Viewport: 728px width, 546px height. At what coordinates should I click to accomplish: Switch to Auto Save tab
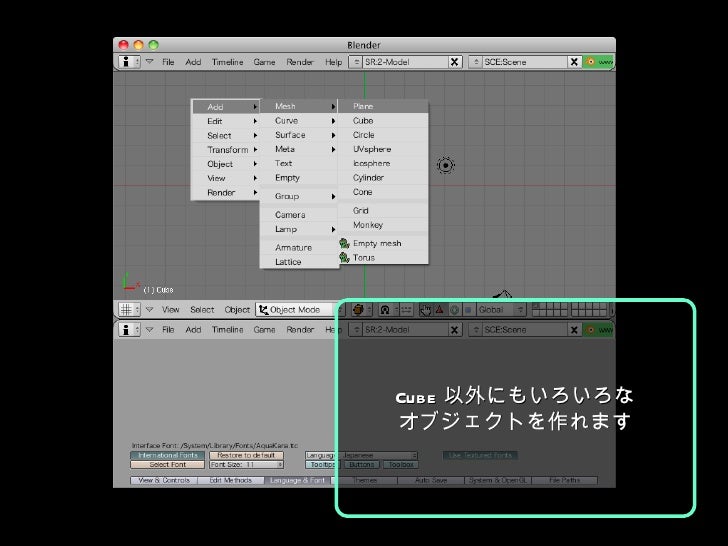click(x=431, y=480)
